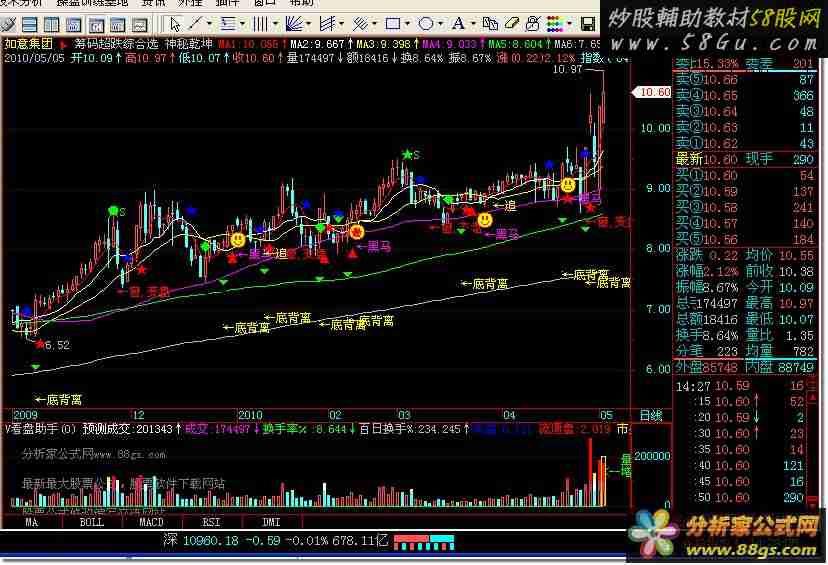Viewport: 828px width, 565px height.
Task: Click the lock drawings icon
Action: 533,24
